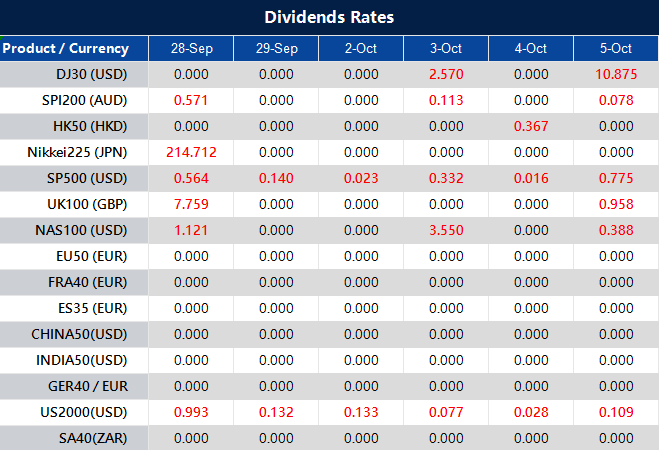659x450 pixels.
Task: Select the 7.759 value for UK100
Action: click(191, 204)
